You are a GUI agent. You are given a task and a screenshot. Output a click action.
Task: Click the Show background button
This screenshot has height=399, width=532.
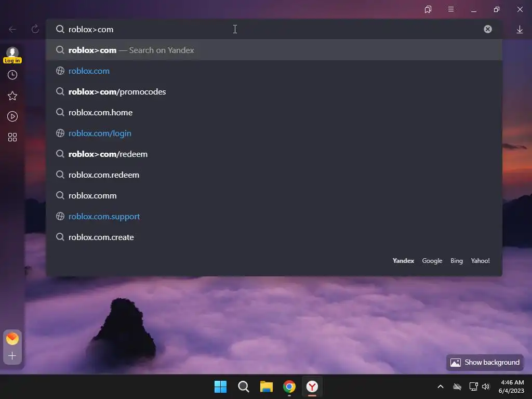tap(485, 362)
